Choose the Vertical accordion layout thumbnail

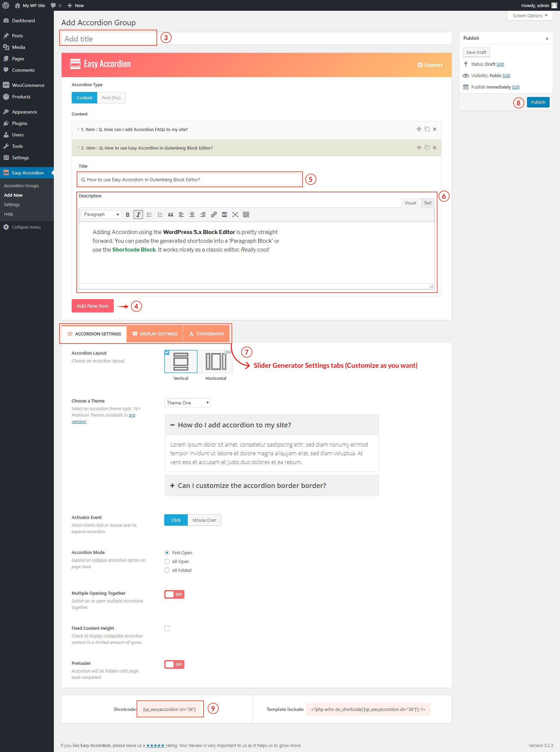click(181, 362)
